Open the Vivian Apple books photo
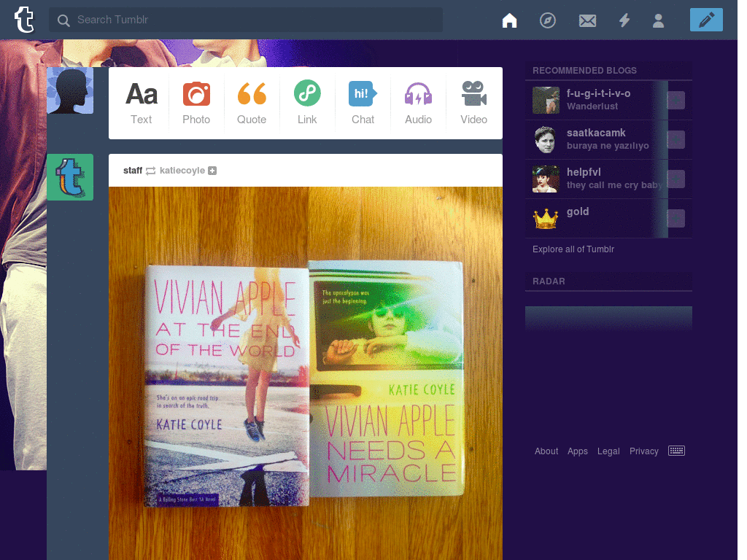The image size is (747, 560). 306,373
